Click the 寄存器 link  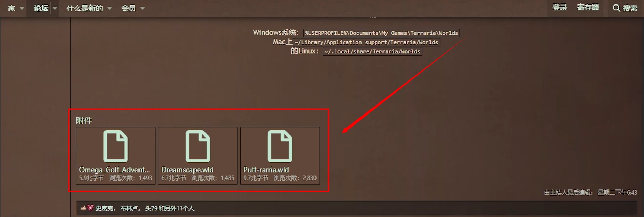[588, 8]
